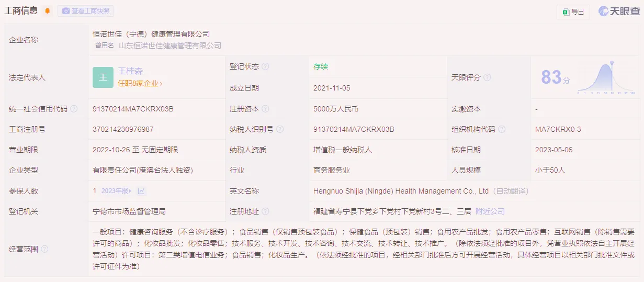The height and width of the screenshot is (282, 644).
Task: Click the 天眼查 logo
Action: tap(619, 12)
